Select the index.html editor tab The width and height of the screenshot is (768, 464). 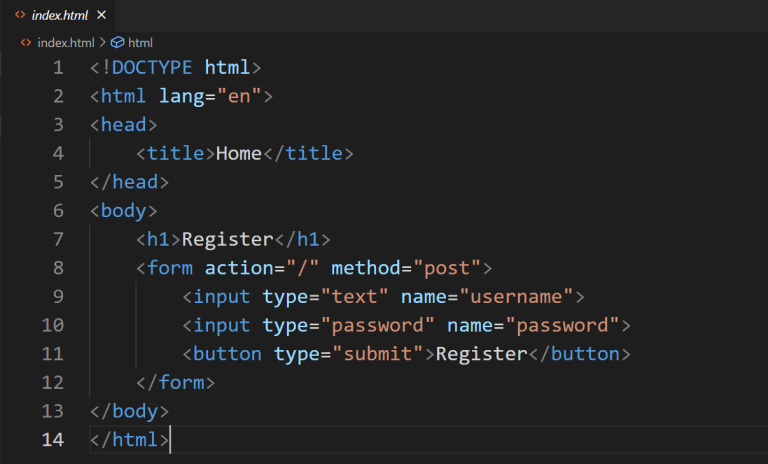pyautogui.click(x=58, y=16)
